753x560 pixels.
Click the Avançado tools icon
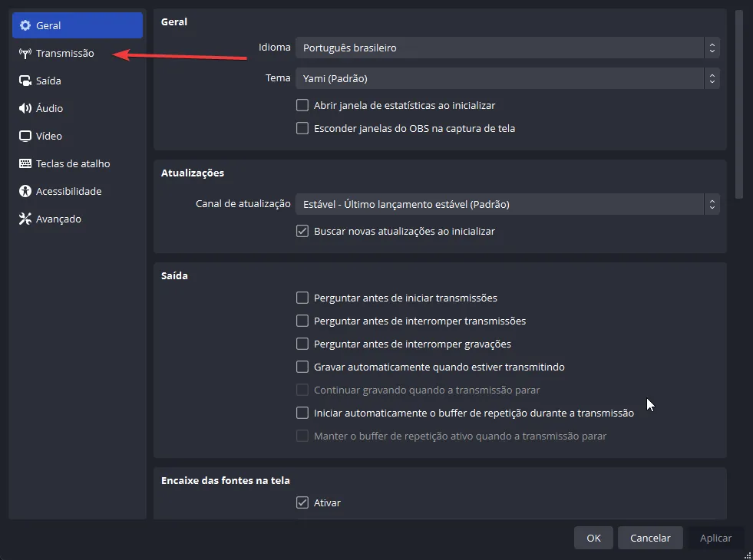click(25, 219)
